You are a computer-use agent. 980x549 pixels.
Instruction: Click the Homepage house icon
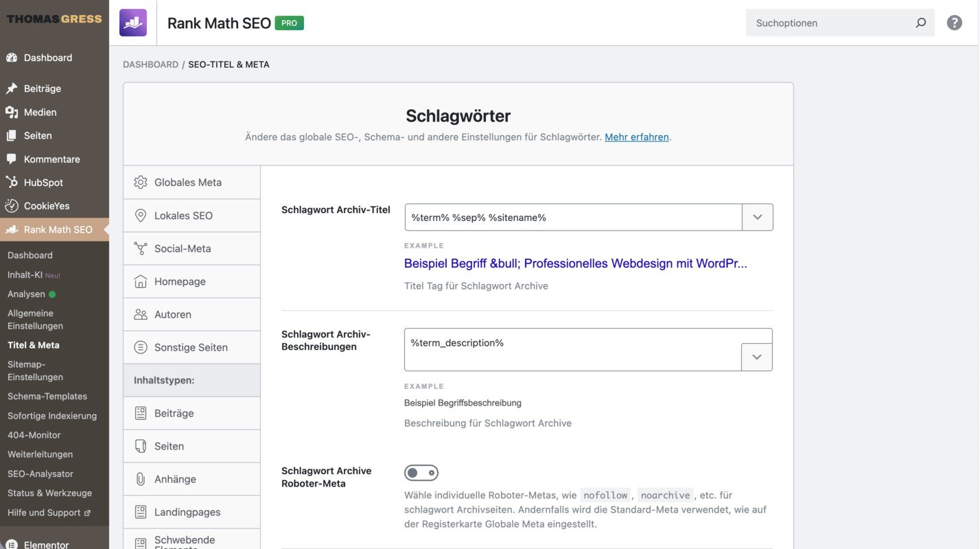tap(141, 281)
